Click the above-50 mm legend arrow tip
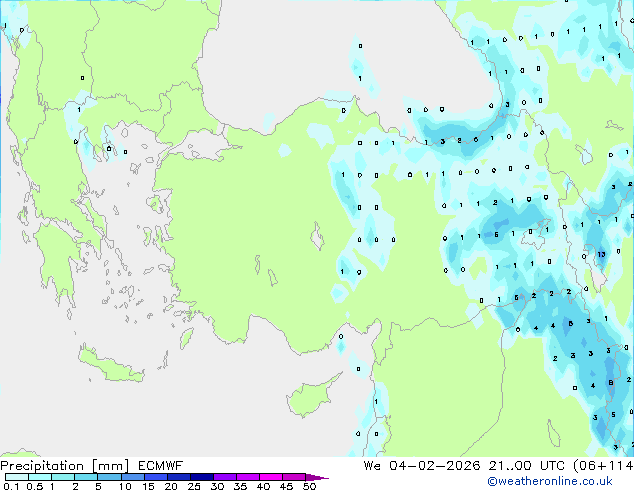The width and height of the screenshot is (634, 490). 317,477
